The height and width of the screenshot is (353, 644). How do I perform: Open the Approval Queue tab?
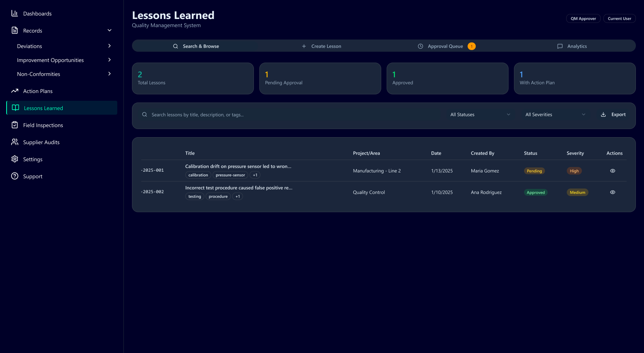point(447,46)
